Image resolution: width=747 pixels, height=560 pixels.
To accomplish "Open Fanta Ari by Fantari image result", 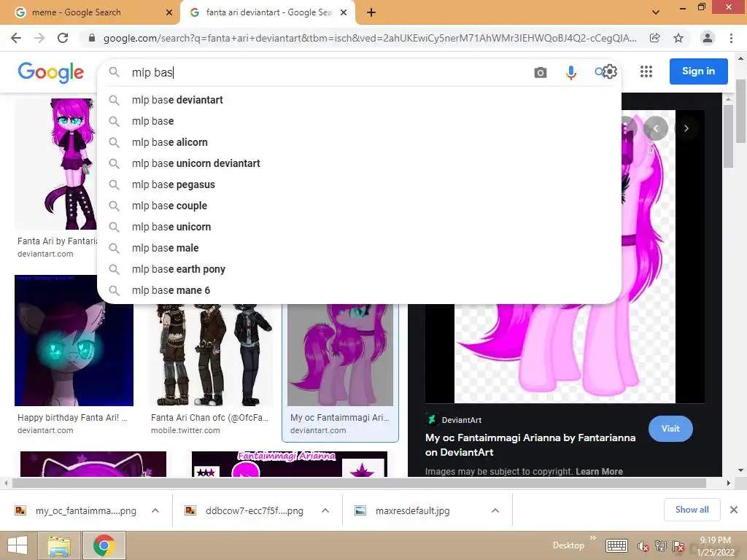I will point(55,164).
